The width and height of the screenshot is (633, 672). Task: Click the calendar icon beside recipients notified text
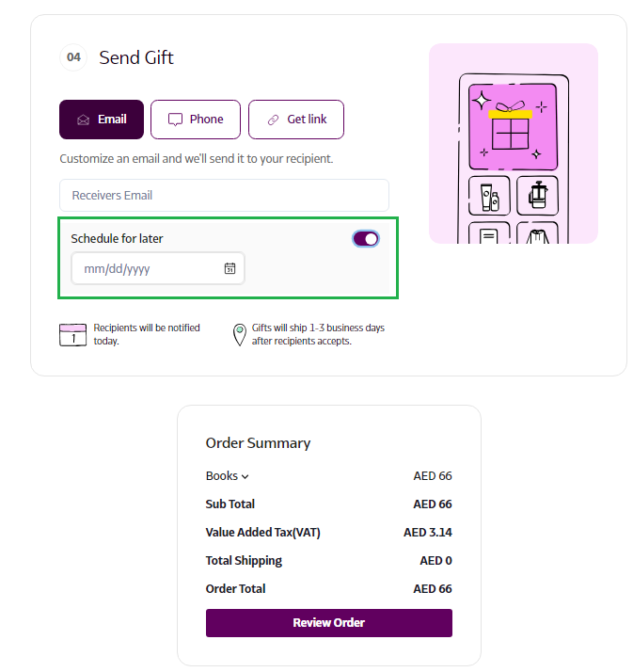72,334
